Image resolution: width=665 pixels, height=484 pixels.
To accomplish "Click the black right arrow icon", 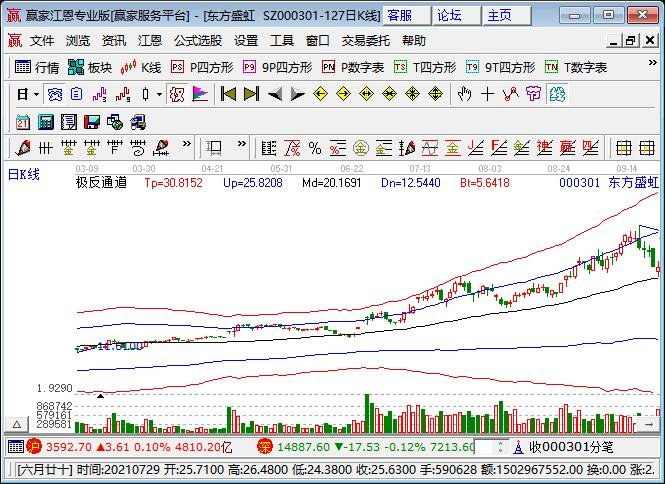I will [297, 94].
